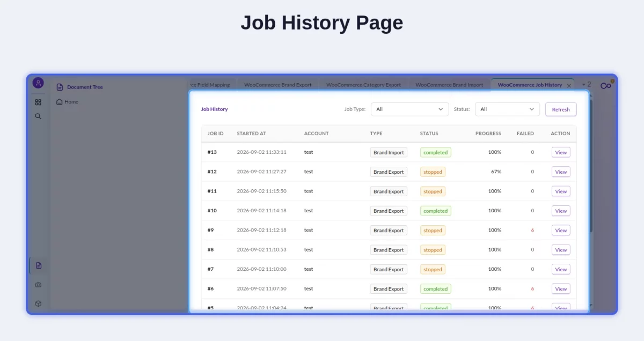The width and height of the screenshot is (644, 341).
Task: Click the PROGRESS column header
Action: [x=488, y=134]
